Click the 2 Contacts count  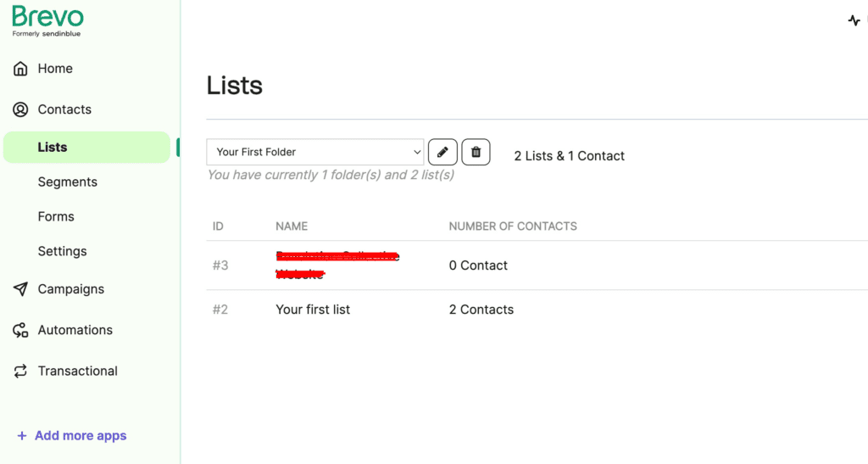point(481,310)
